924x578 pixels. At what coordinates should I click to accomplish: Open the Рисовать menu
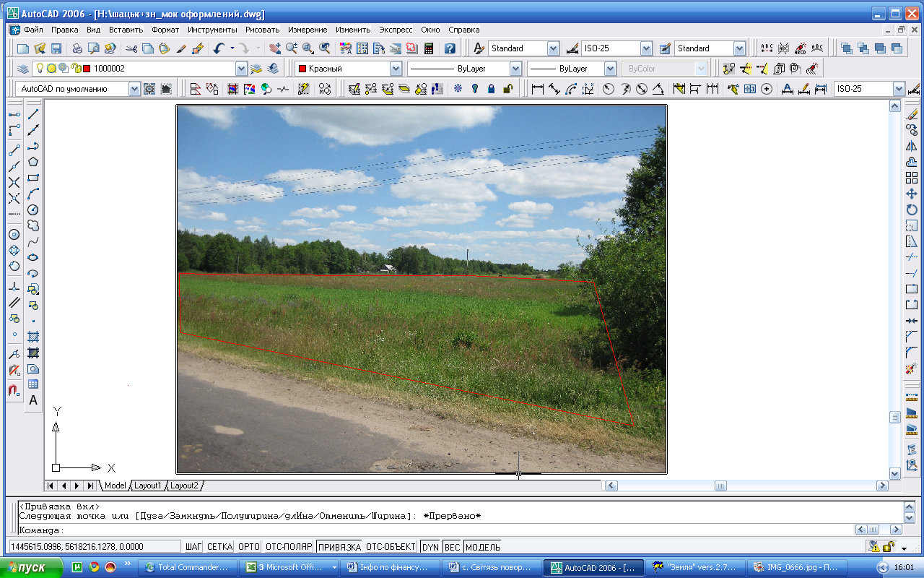(x=262, y=30)
